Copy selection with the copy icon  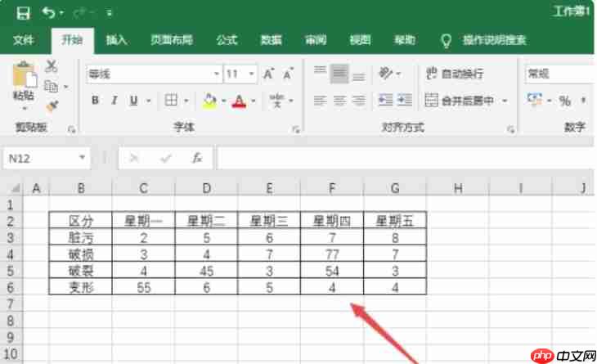pyautogui.click(x=51, y=87)
